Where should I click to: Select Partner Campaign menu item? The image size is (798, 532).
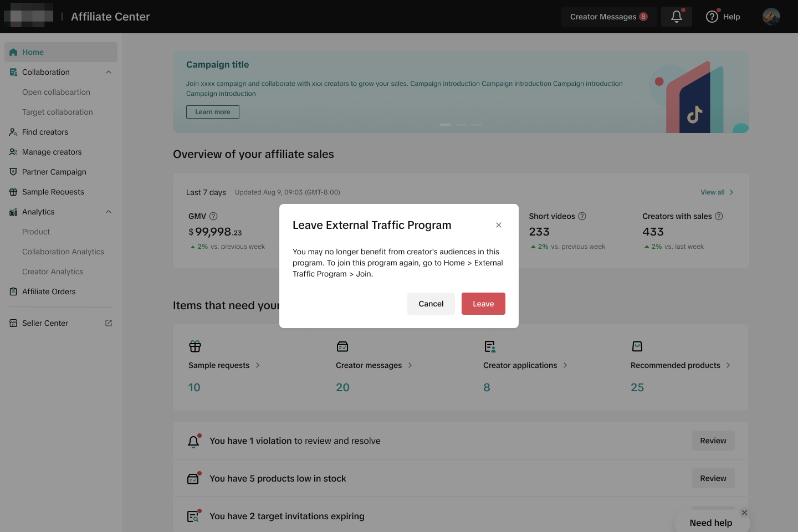tap(54, 172)
